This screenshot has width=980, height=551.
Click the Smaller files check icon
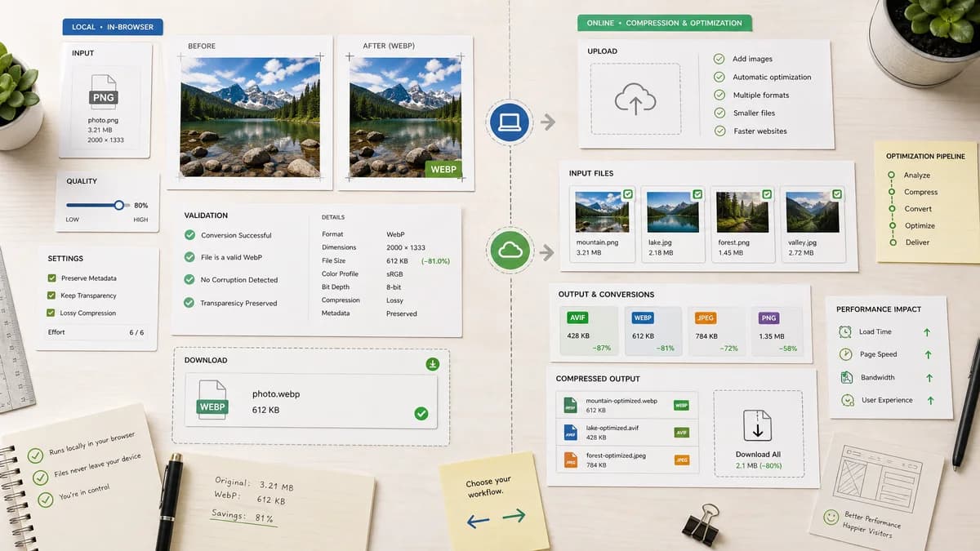[x=719, y=113]
